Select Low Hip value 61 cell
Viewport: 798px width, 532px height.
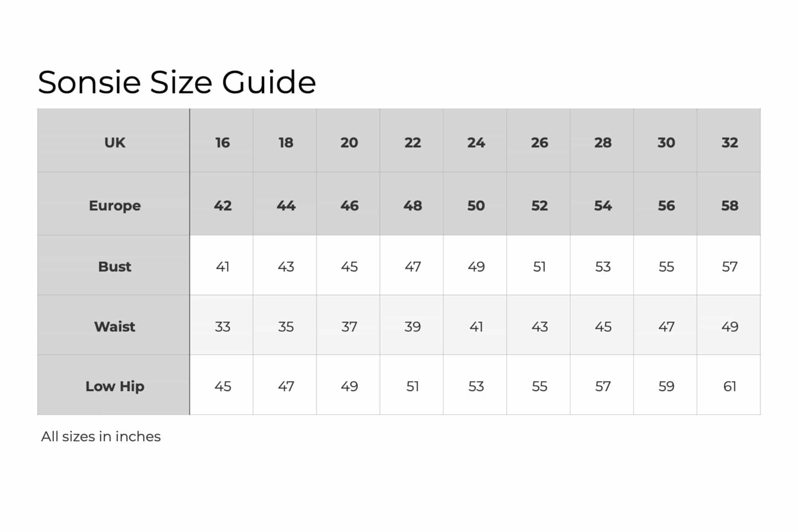coord(729,386)
